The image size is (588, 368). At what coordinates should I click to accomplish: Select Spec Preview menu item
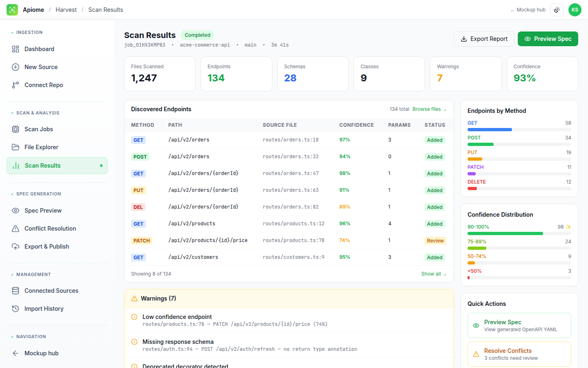pos(57,211)
